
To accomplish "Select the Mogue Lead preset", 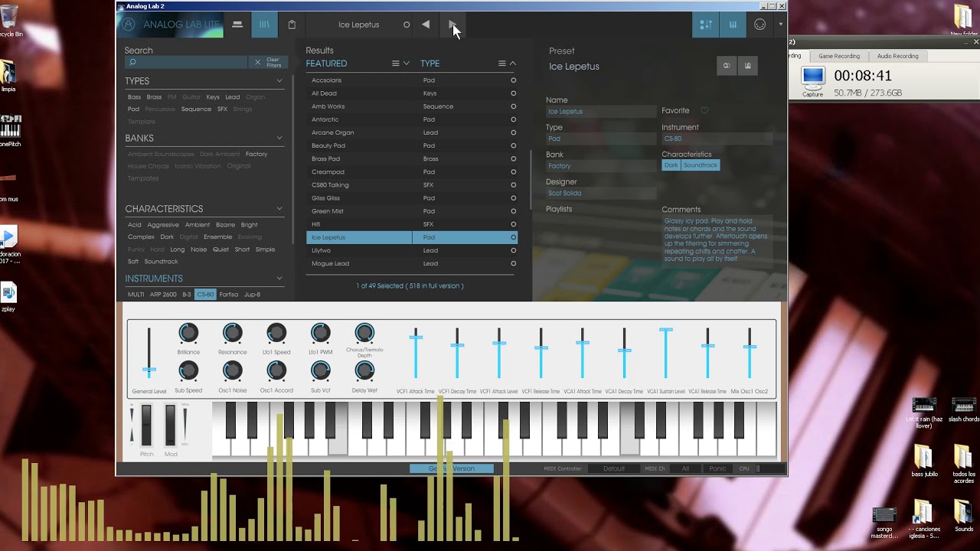I will point(411,263).
